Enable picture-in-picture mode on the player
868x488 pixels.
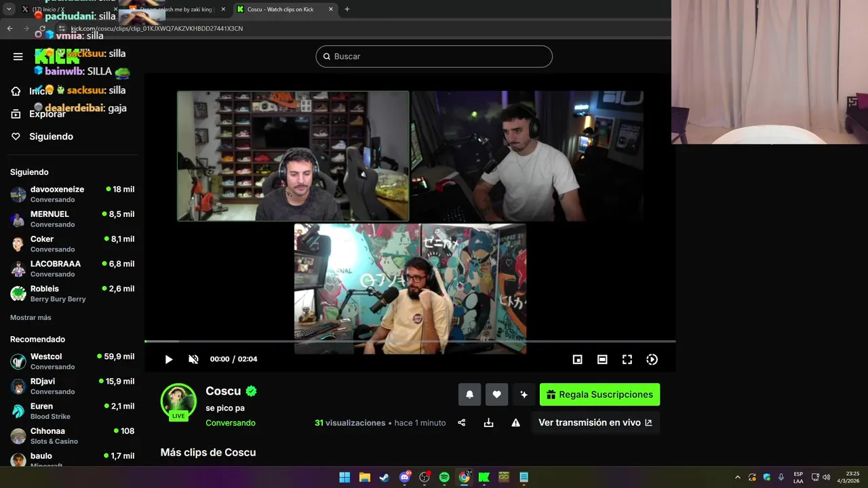tap(577, 359)
